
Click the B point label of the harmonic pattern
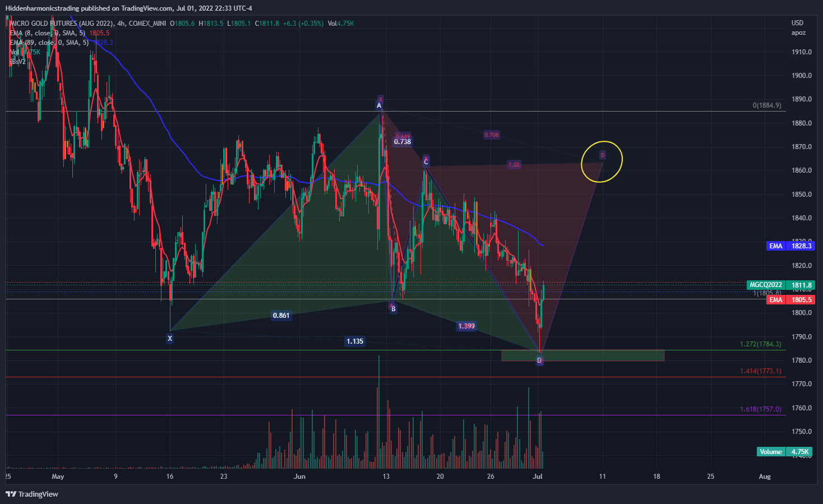(x=394, y=309)
